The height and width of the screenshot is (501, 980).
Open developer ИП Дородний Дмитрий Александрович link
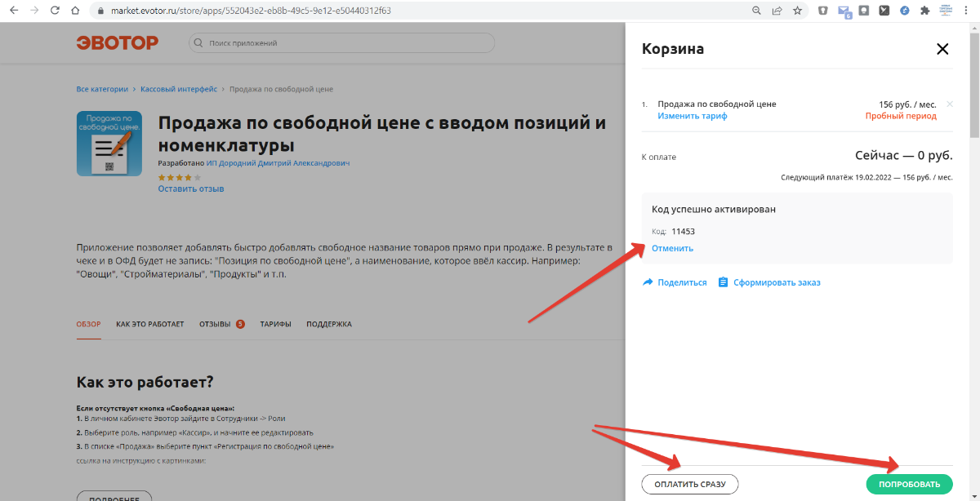click(x=278, y=163)
